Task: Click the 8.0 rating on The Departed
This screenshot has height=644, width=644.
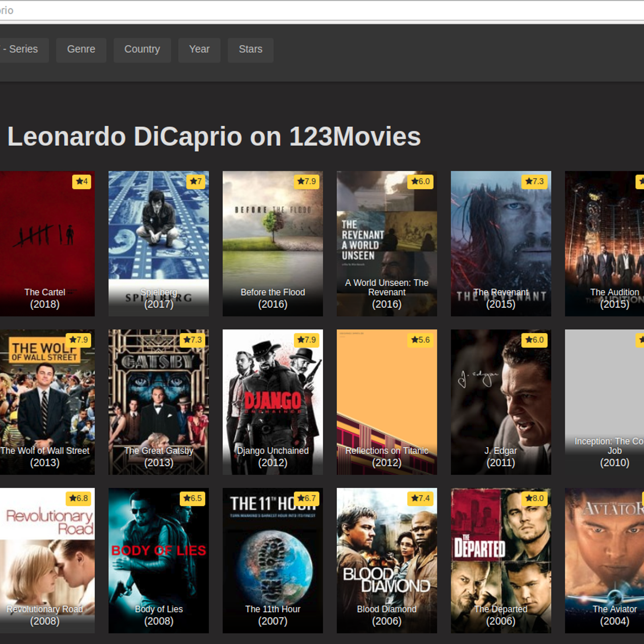Action: tap(535, 499)
